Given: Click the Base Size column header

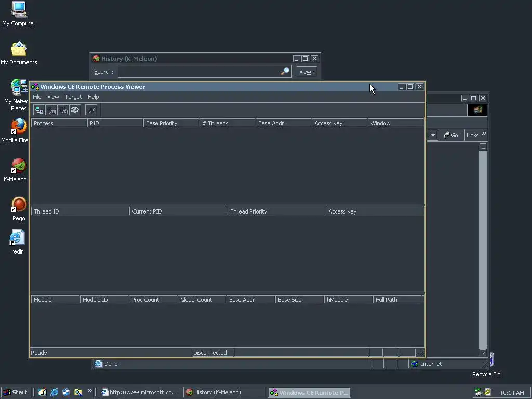Looking at the screenshot, I should (300, 300).
